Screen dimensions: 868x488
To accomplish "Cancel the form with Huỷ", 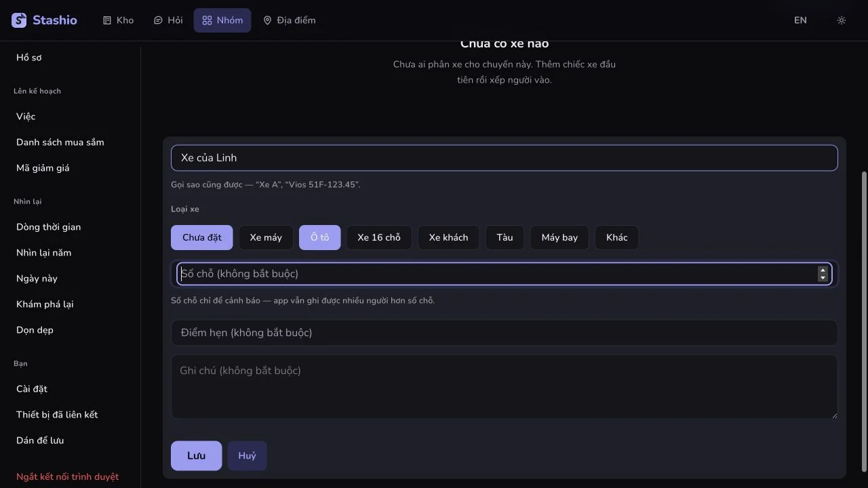I will tap(247, 456).
